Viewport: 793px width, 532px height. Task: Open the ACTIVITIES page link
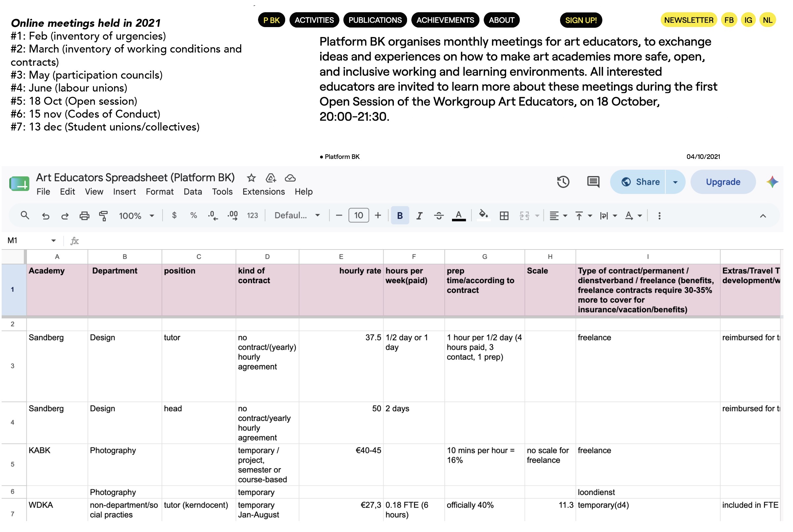[x=314, y=20]
